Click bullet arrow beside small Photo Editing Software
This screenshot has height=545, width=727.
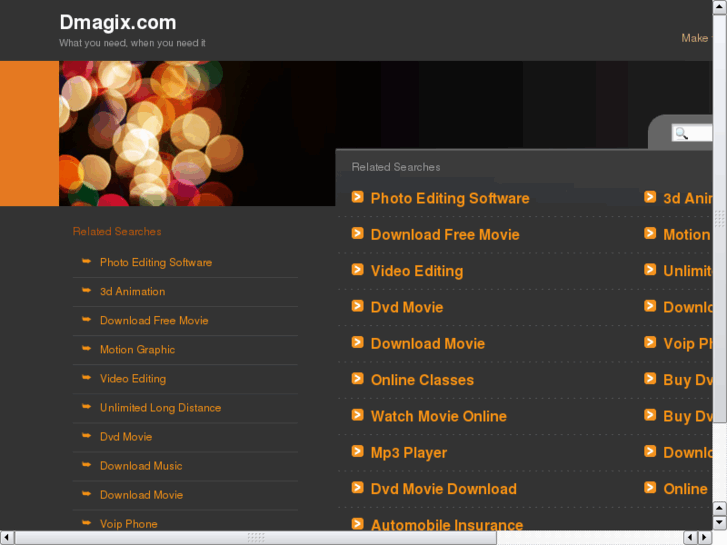click(86, 261)
